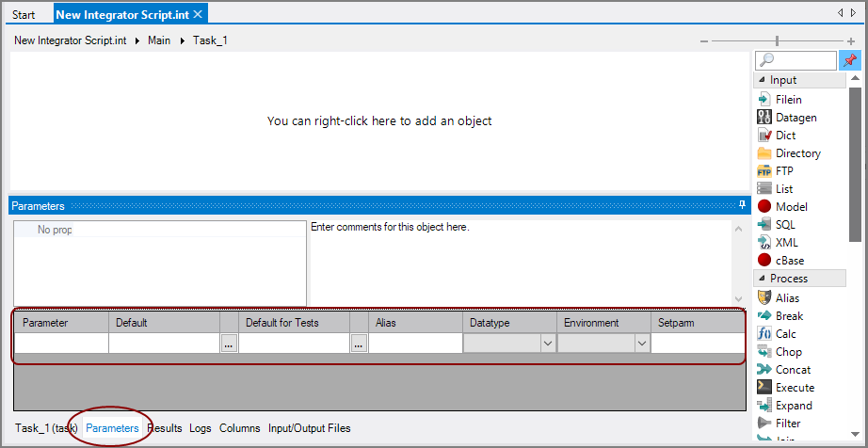Select the Model object
Screen dimensions: 868x448
click(x=782, y=207)
